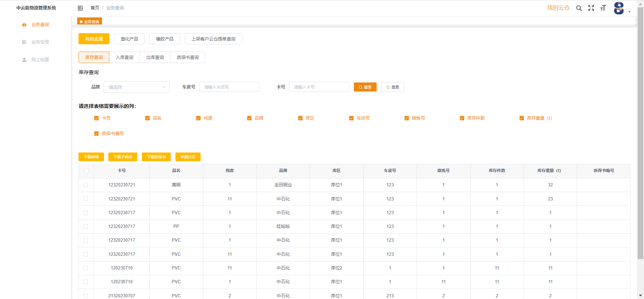Image resolution: width=644 pixels, height=299 pixels.
Task: Click the 下载明细 button
Action: 91,157
